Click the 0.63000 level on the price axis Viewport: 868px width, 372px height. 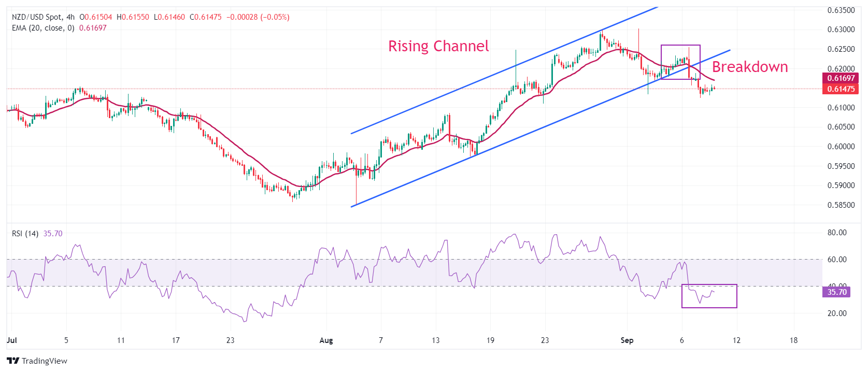841,30
